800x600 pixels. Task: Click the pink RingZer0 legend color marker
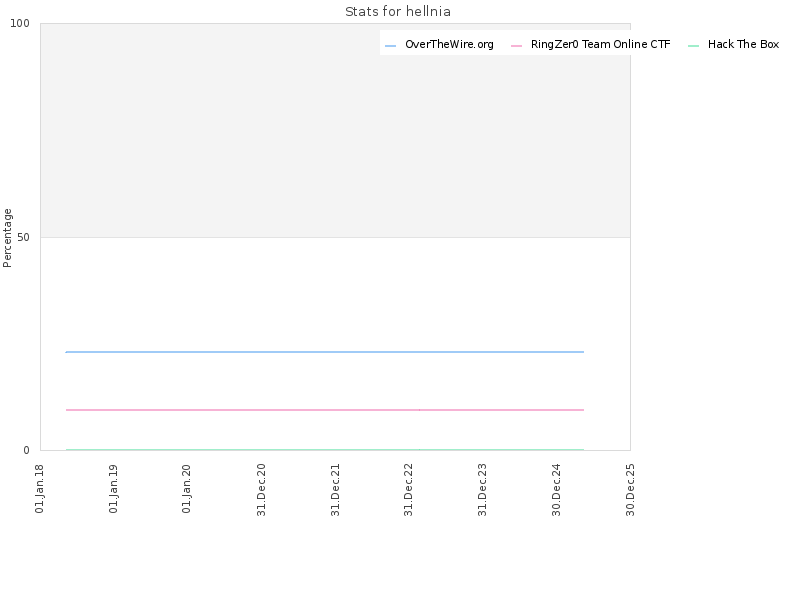click(x=516, y=46)
